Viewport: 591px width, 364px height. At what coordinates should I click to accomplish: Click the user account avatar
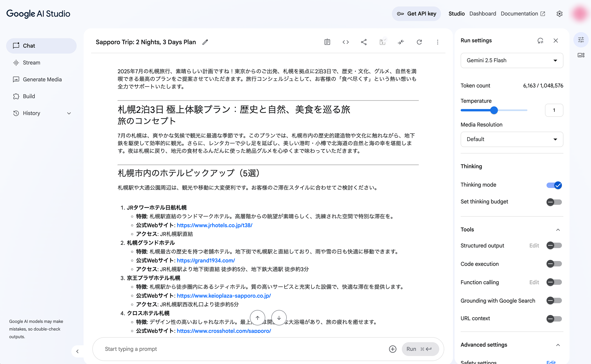580,14
